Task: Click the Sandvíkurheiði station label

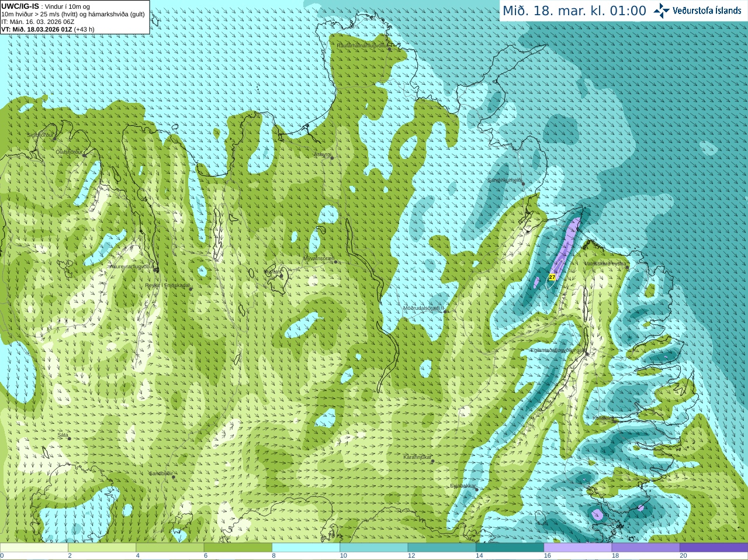Action: click(x=505, y=180)
